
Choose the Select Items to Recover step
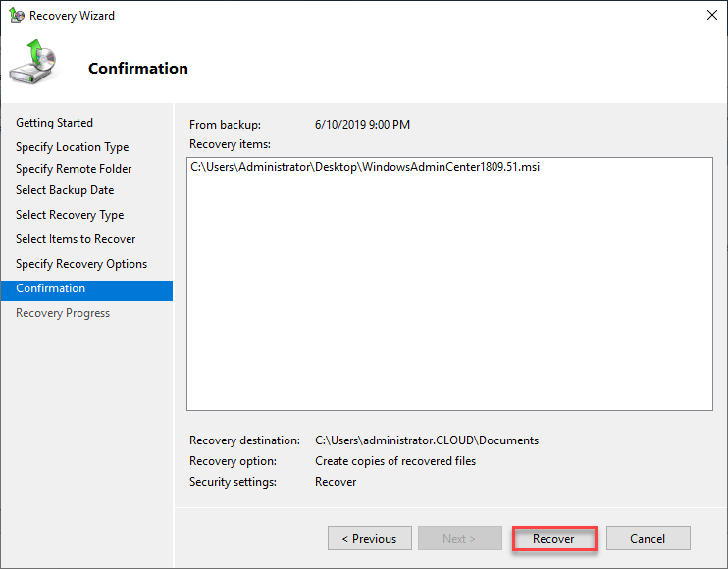click(x=76, y=239)
